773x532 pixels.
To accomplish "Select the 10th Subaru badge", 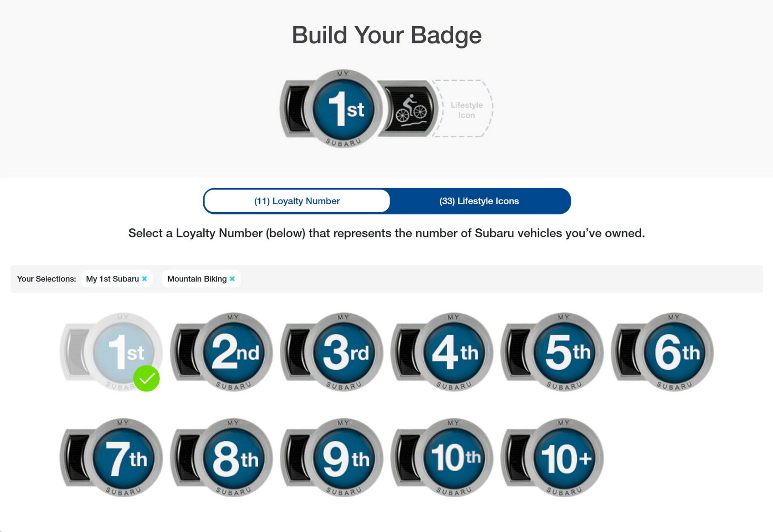I will (x=454, y=458).
